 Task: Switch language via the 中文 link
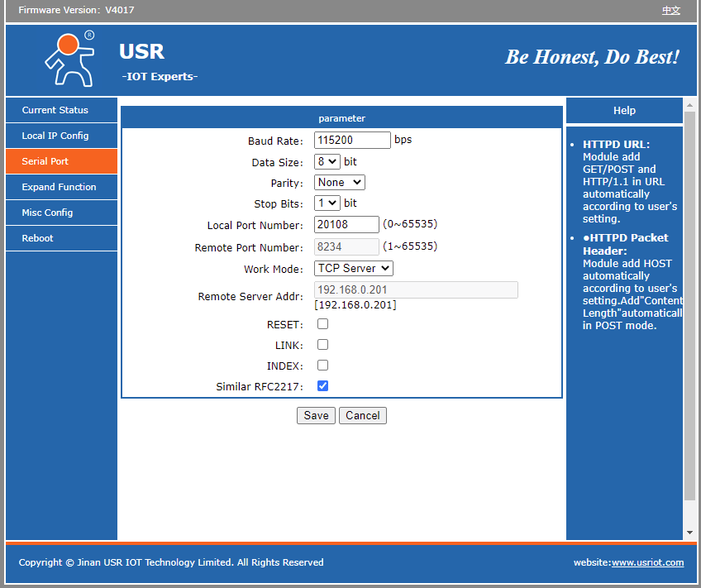pos(671,10)
